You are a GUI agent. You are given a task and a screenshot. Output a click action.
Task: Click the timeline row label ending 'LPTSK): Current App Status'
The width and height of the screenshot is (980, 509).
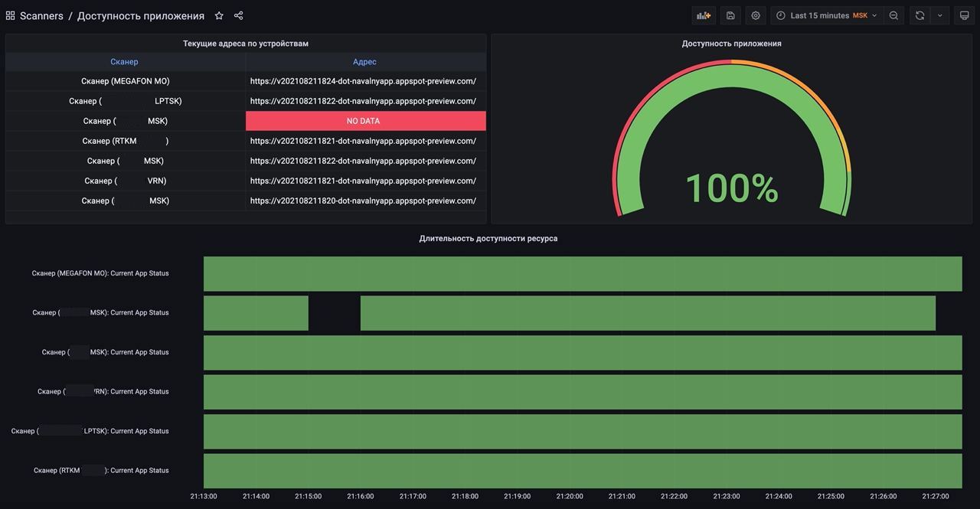(x=90, y=431)
